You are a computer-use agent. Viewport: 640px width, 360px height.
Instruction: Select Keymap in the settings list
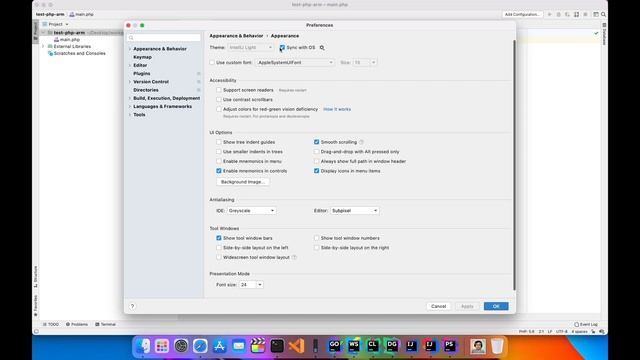[142, 57]
